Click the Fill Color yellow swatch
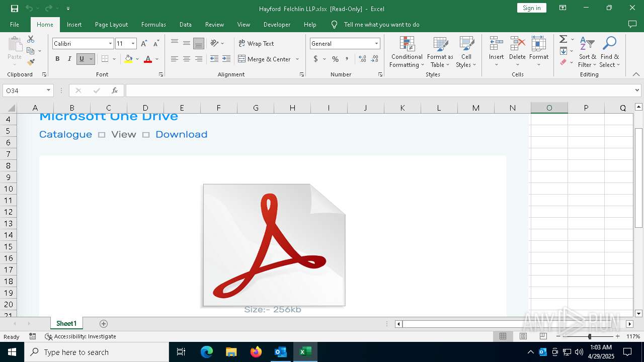 coord(128,59)
